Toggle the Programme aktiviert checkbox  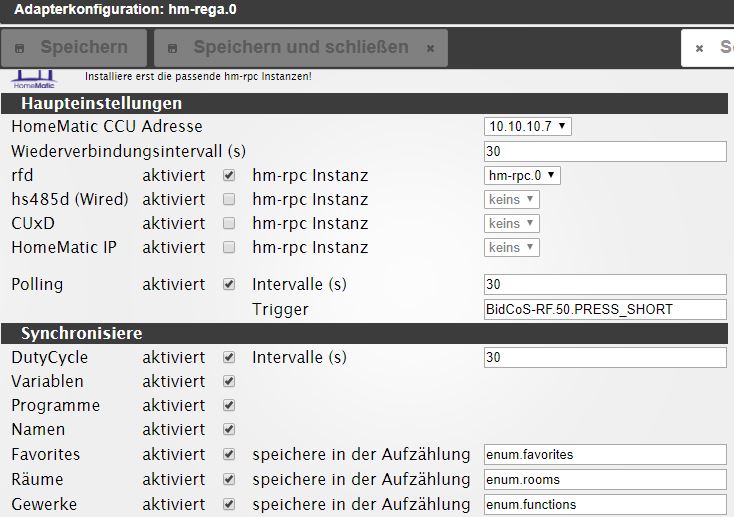tap(229, 405)
